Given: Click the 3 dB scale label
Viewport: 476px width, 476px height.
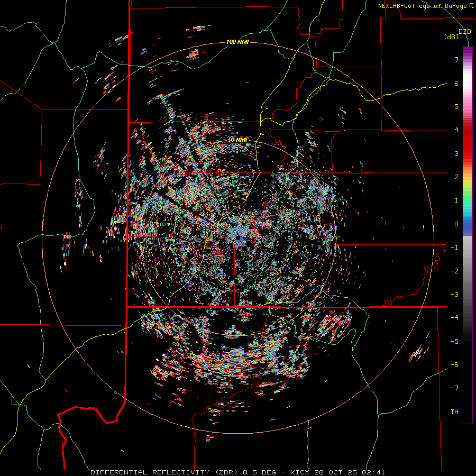Looking at the screenshot, I should click(456, 153).
